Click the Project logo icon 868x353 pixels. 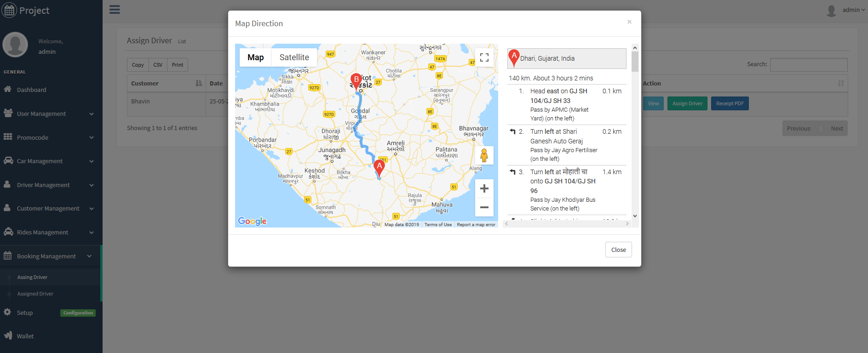(9, 10)
